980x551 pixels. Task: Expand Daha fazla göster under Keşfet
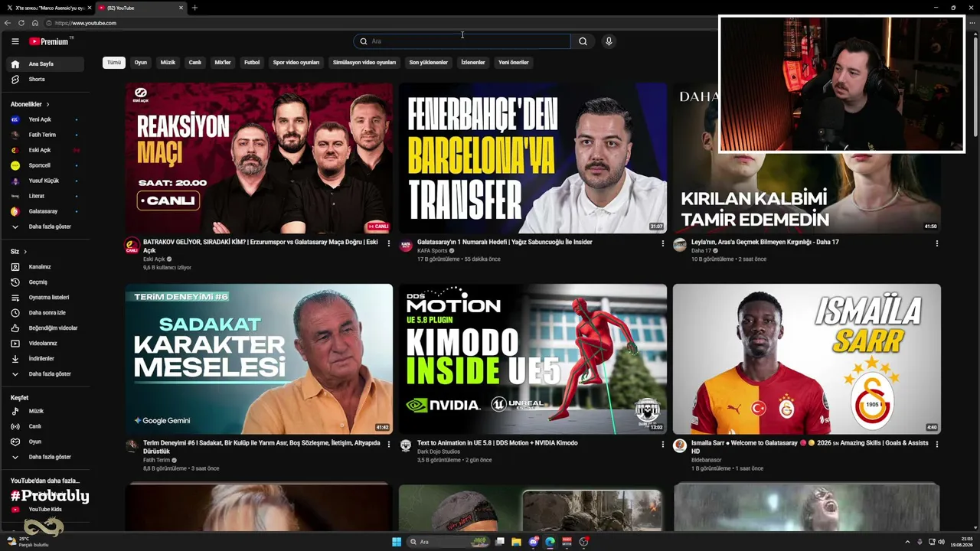pos(46,457)
